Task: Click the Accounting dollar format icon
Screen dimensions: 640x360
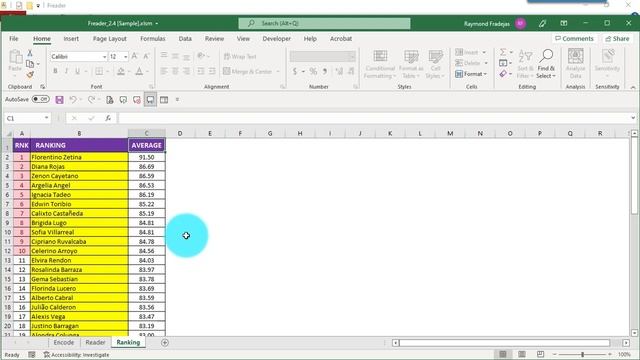Action: [295, 71]
